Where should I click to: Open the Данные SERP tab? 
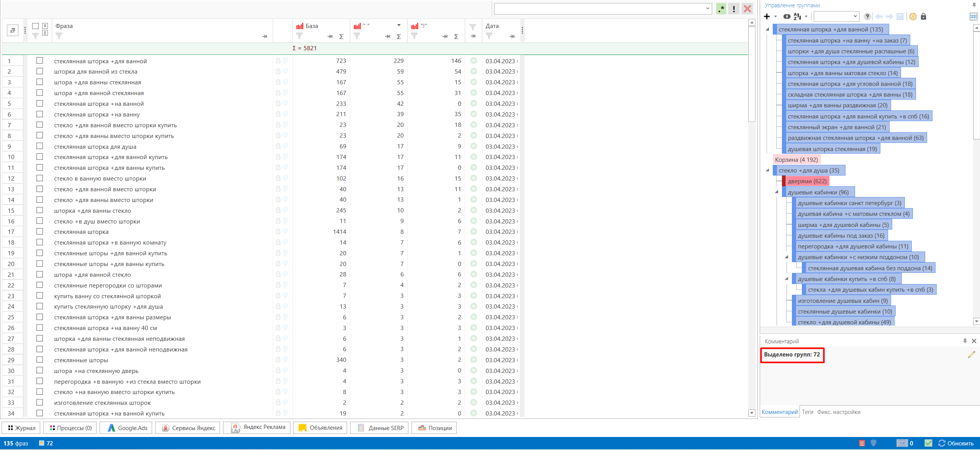point(379,428)
